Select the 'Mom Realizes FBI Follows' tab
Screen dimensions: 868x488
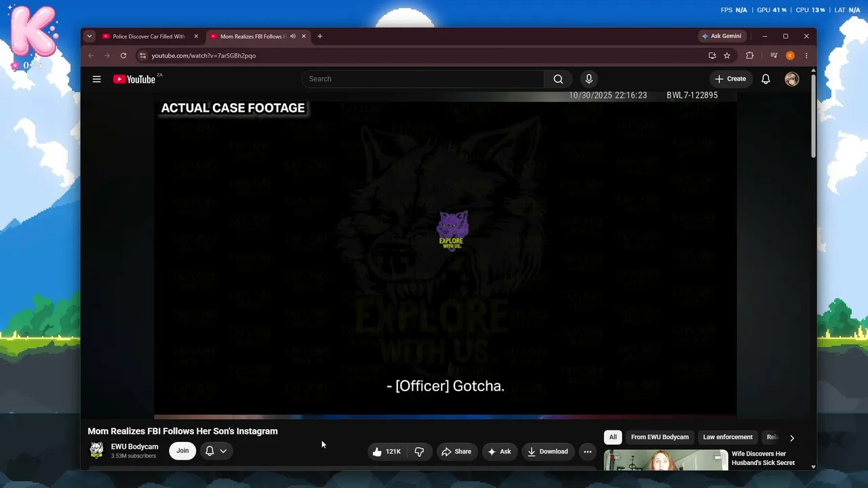tap(258, 37)
